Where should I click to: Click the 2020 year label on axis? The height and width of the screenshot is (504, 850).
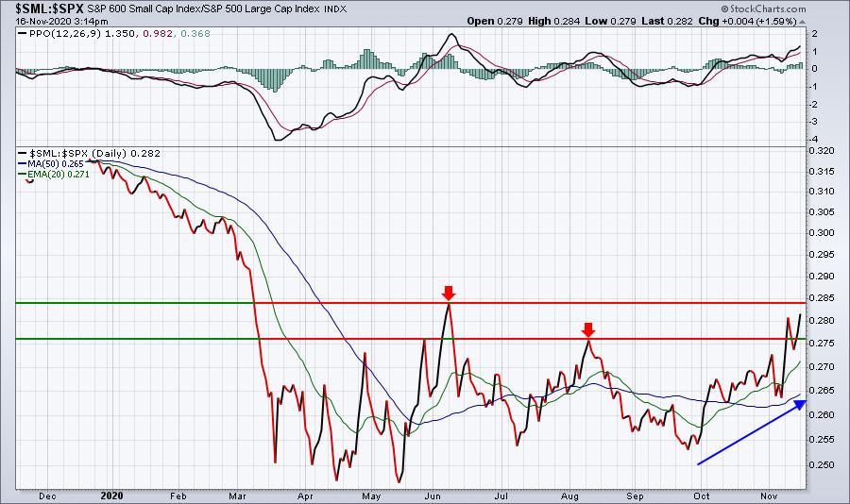coord(112,496)
